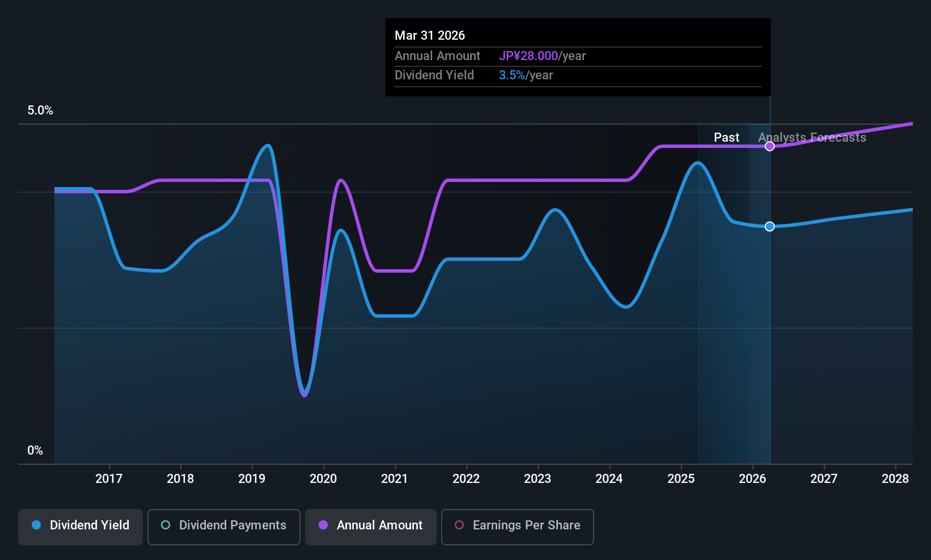
Task: Click the 0% y-axis label
Action: coord(35,451)
